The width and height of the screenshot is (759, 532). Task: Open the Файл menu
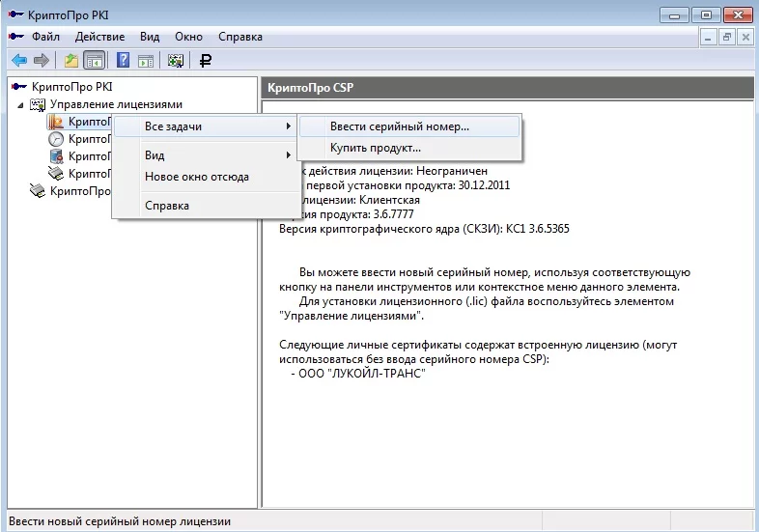[45, 37]
